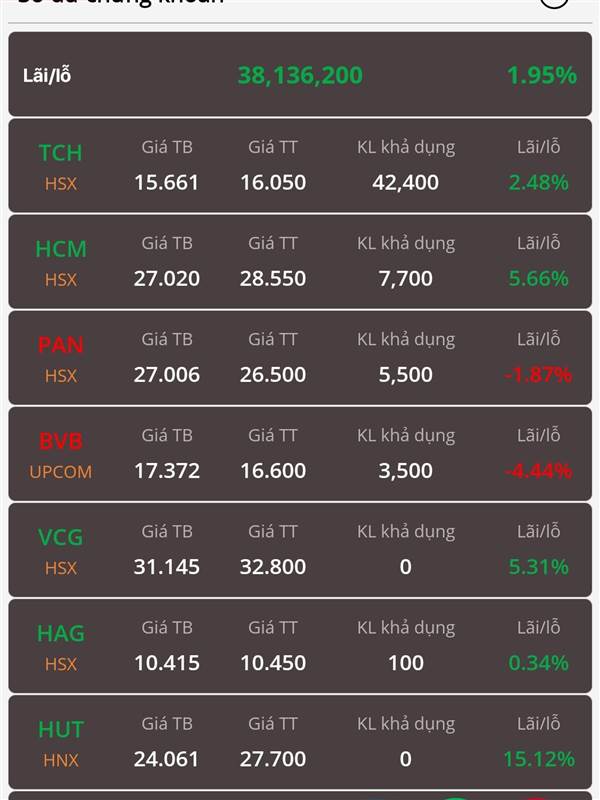600x800 pixels.
Task: Tap VCG average price 31.145
Action: click(167, 567)
